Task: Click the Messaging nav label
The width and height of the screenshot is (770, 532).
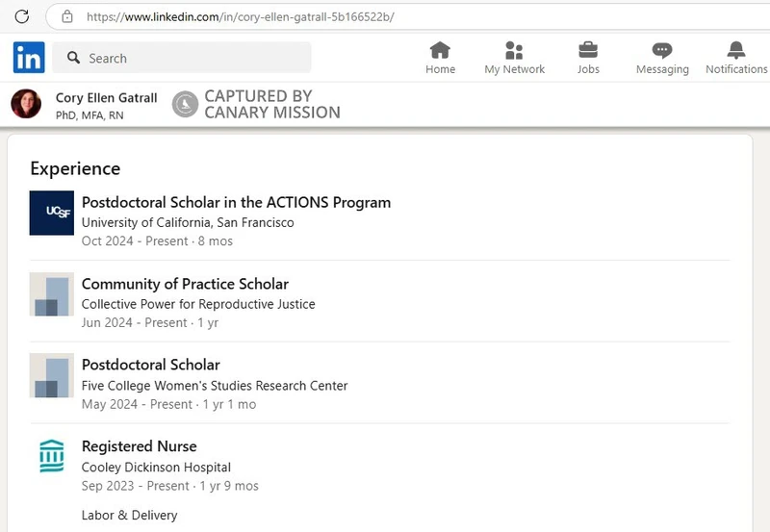Action: point(662,69)
